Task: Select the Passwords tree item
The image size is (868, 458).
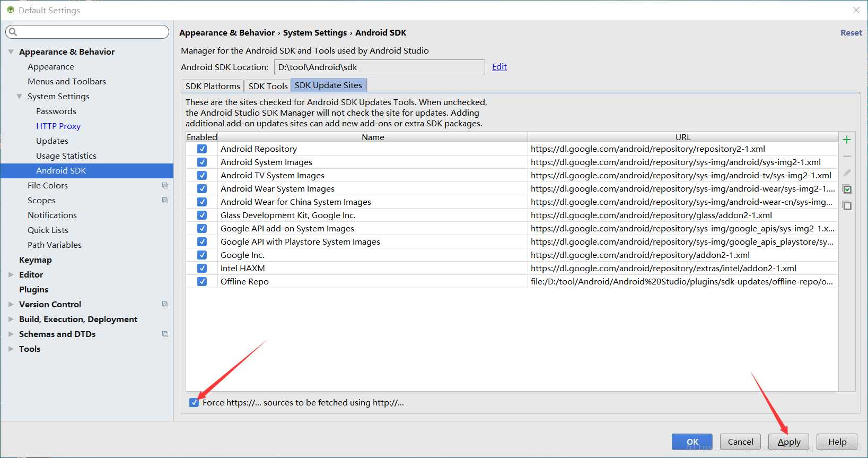Action: pos(56,111)
